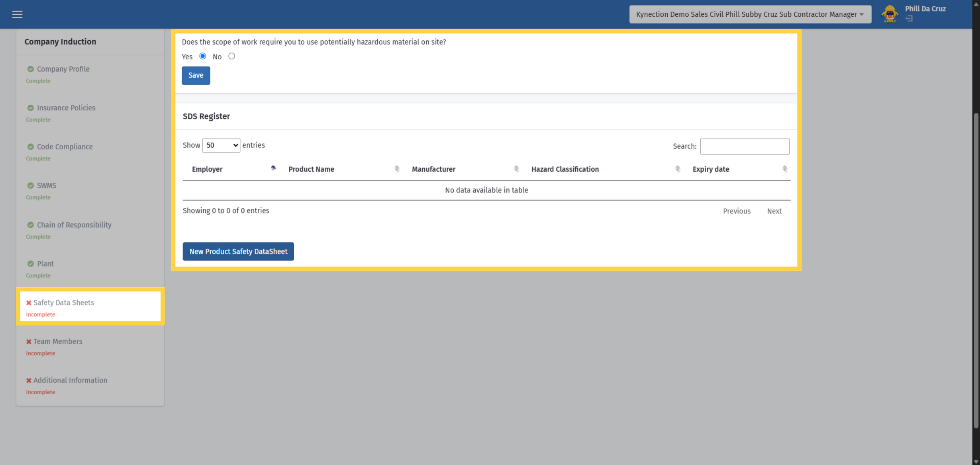This screenshot has width=980, height=465.
Task: Go to Next table page
Action: coord(774,211)
